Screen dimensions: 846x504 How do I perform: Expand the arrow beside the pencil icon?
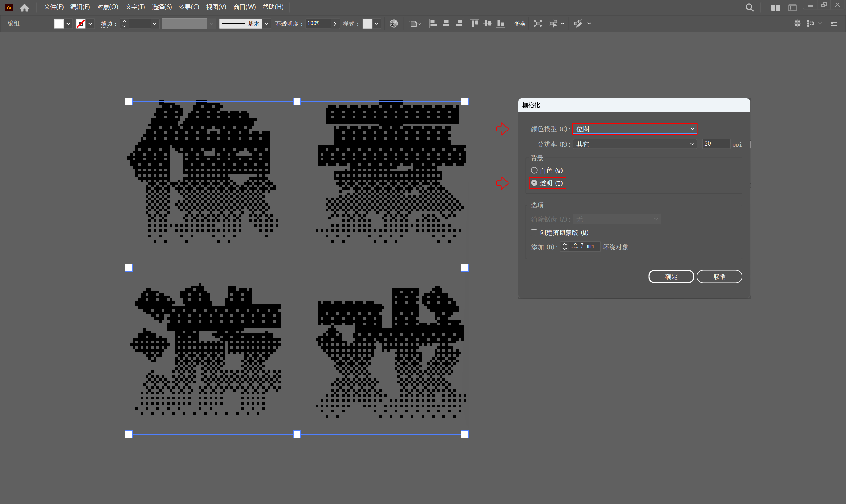coord(589,23)
